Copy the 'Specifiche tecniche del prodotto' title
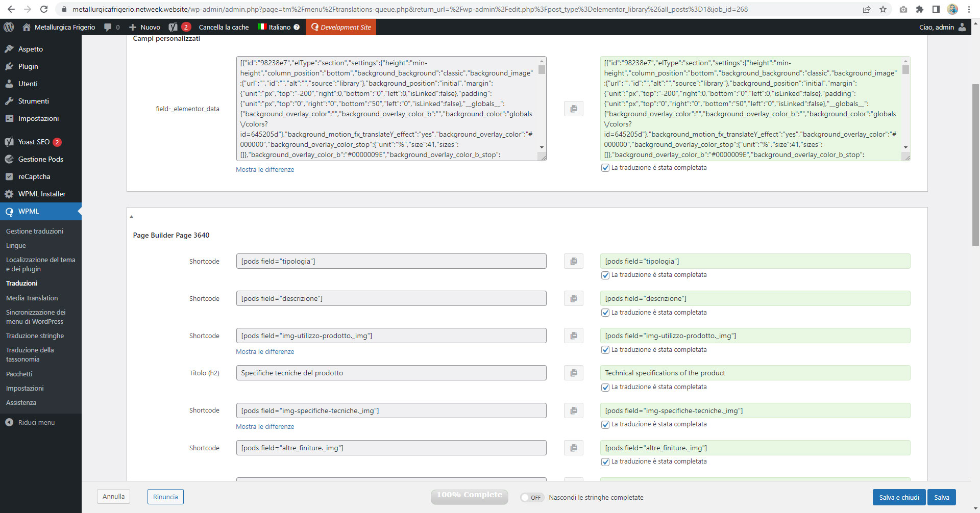 [573, 373]
